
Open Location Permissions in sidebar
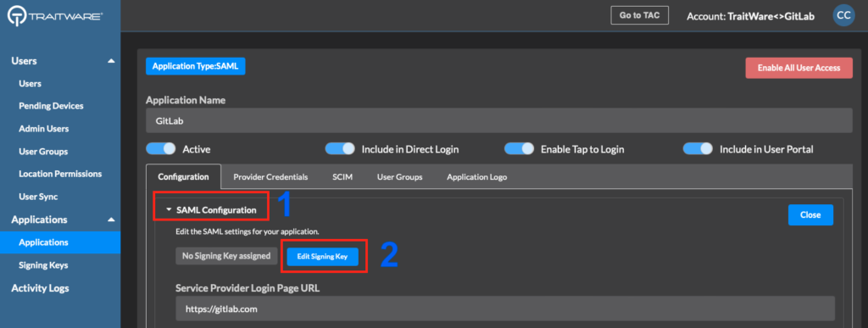(x=60, y=174)
